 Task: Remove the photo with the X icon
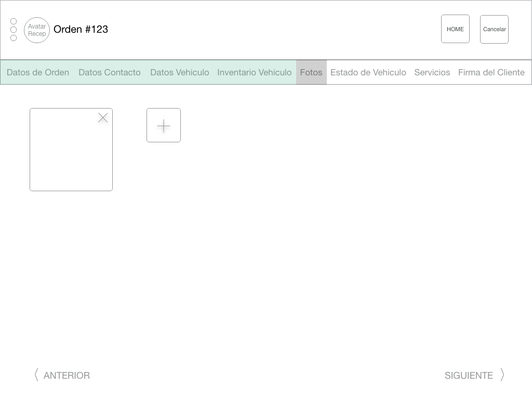pyautogui.click(x=103, y=118)
